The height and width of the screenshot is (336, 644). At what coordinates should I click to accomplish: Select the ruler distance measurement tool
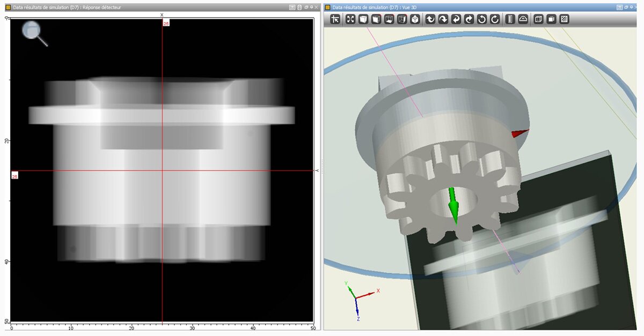(510, 19)
